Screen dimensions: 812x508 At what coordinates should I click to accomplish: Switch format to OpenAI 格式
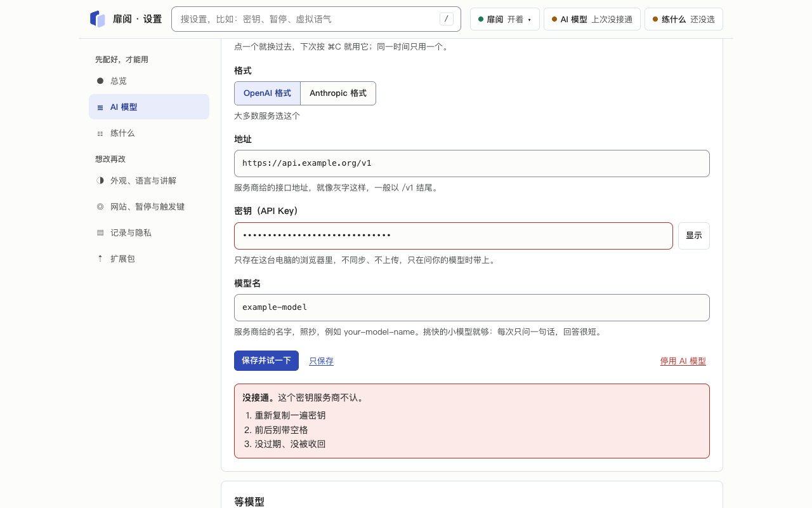coord(267,93)
